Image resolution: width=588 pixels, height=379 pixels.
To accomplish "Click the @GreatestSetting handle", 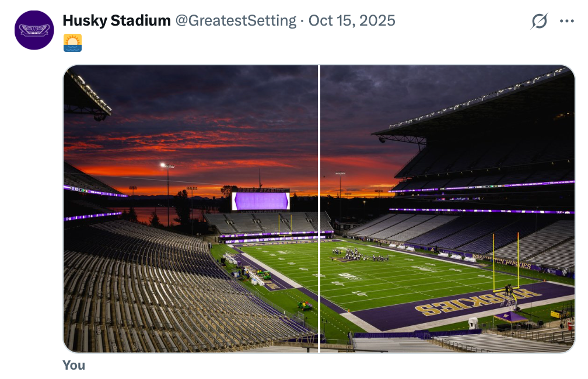I will click(x=236, y=21).
